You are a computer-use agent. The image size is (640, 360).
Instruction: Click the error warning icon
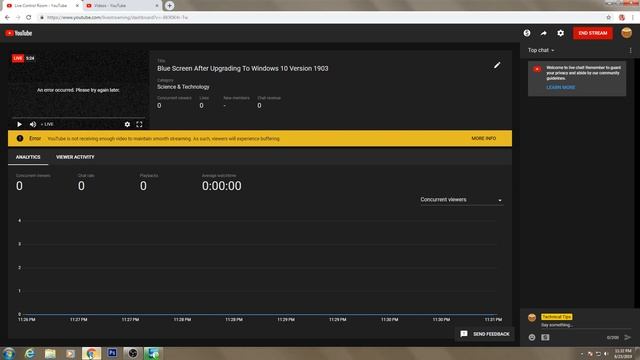[20, 138]
